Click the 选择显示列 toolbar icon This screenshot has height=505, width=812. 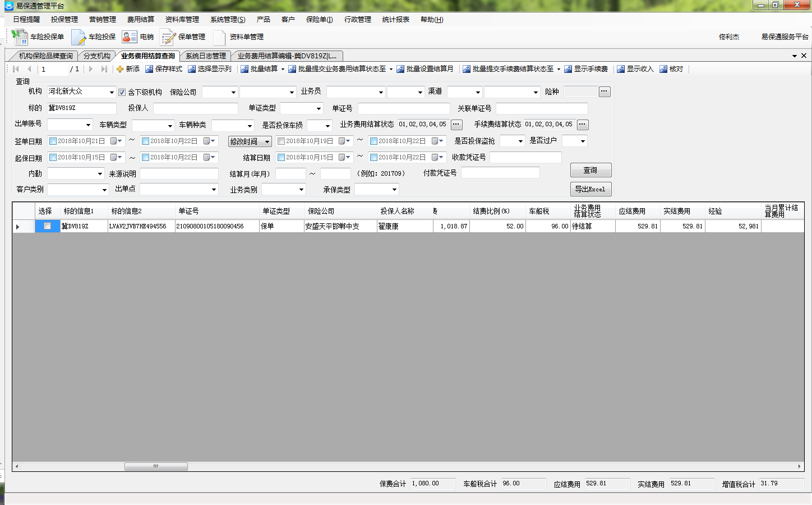(192, 69)
